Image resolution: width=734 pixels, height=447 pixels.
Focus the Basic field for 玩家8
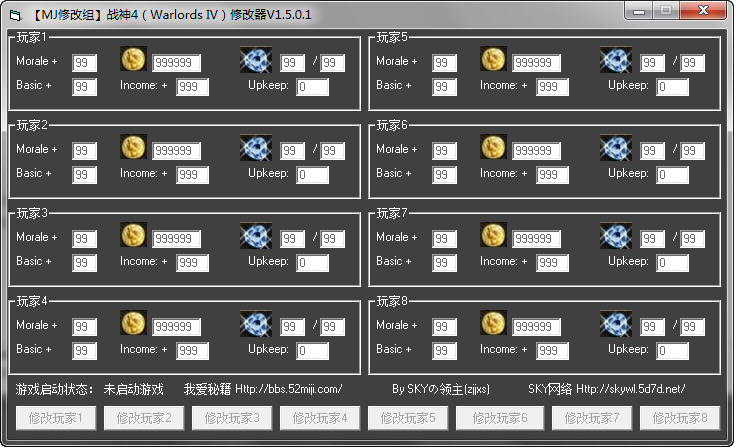(444, 351)
